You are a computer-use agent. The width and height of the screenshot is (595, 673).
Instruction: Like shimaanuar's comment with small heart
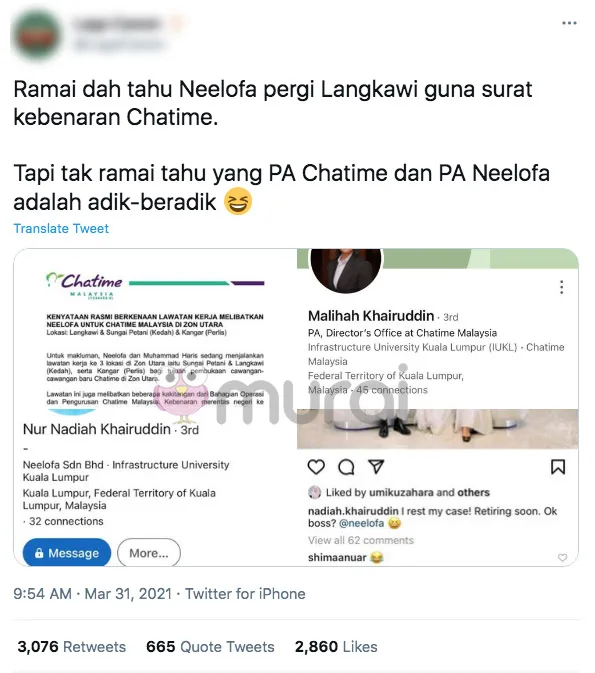[x=562, y=558]
